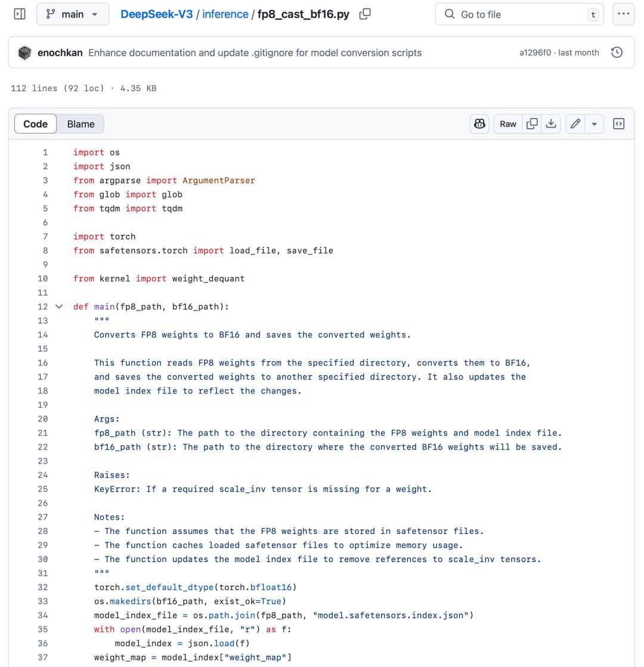
Task: Open the DeepSeek-V3 repository link
Action: pos(157,14)
